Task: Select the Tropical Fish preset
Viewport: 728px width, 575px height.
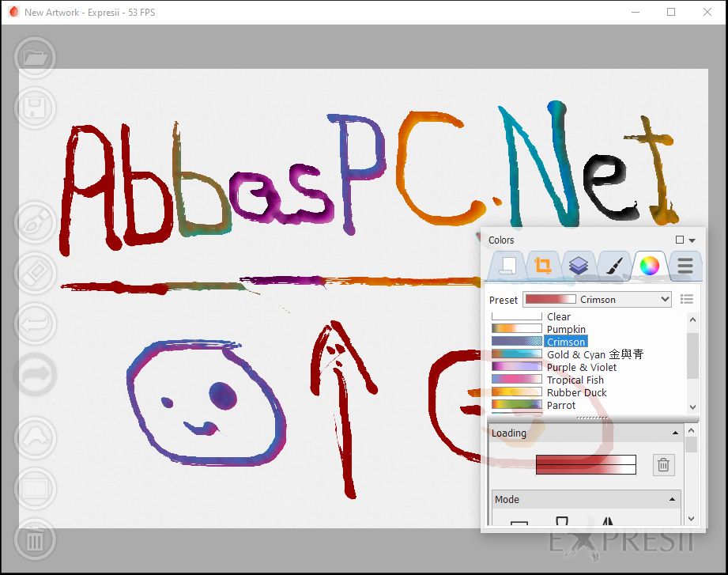Action: pos(575,380)
